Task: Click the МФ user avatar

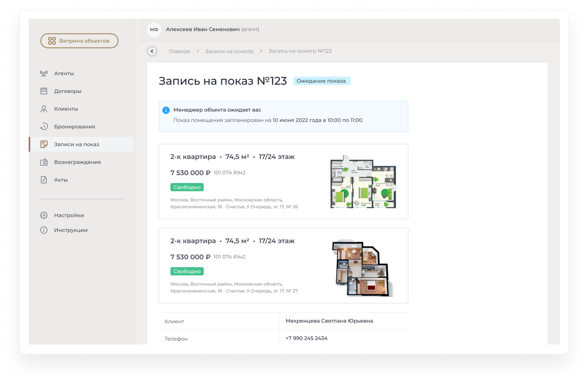Action: point(154,29)
